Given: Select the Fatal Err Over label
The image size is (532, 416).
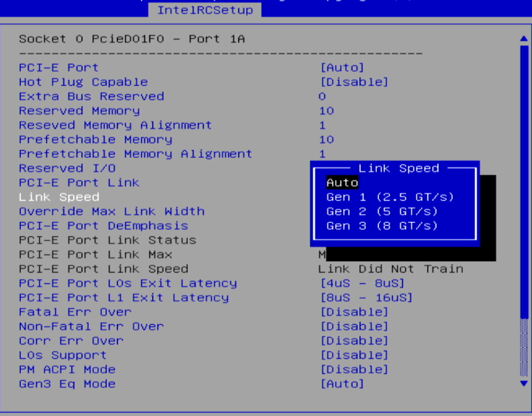Looking at the screenshot, I should [75, 312].
